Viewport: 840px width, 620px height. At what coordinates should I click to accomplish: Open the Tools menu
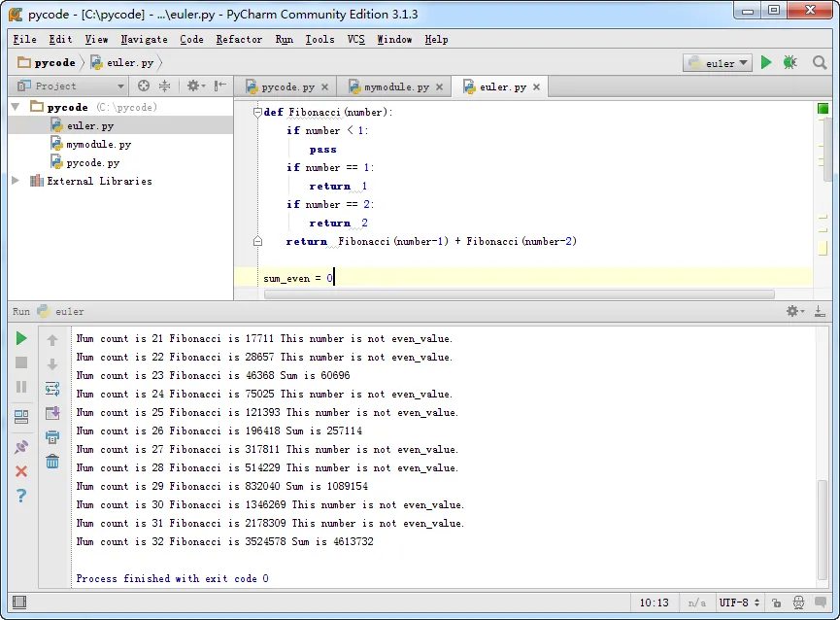[319, 39]
